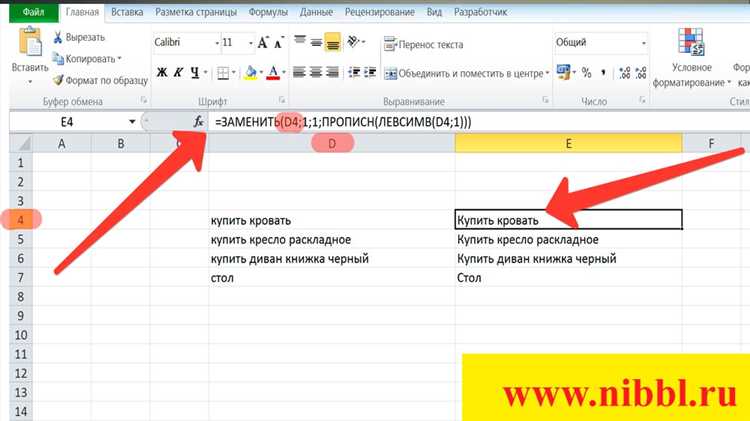Open underline style dropdown arrow
Viewport: 750px width, 421px height.
206,73
